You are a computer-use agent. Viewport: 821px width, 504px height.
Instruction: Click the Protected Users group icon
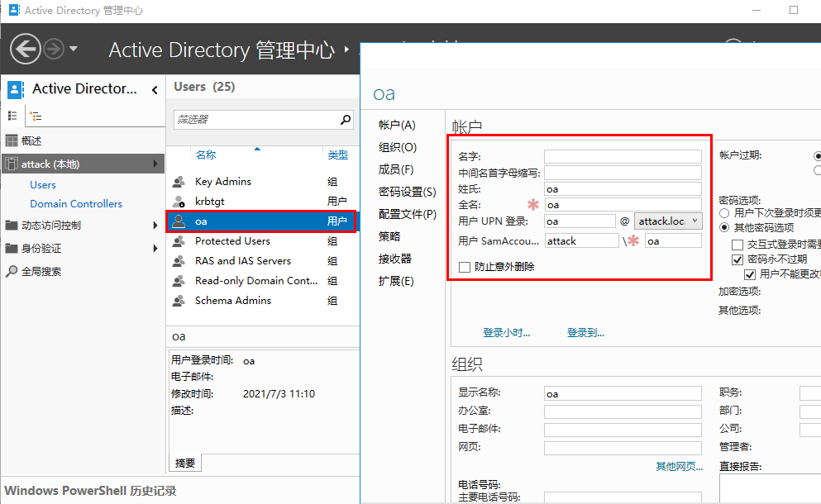[x=179, y=241]
